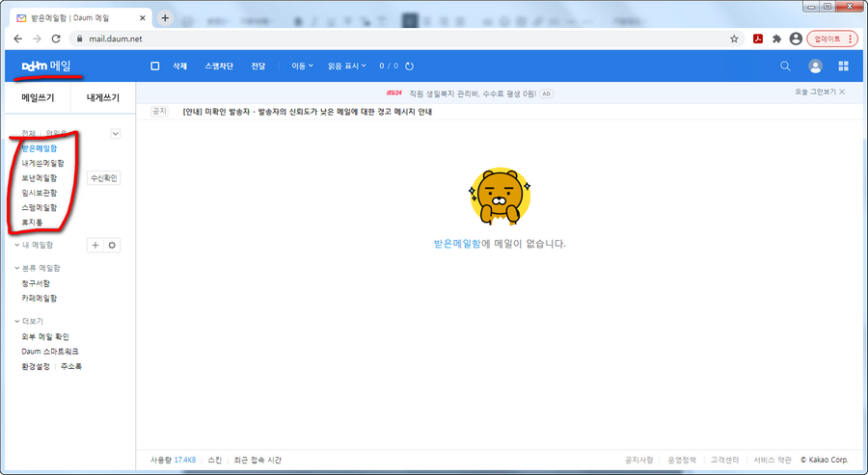Open the Daum services grid icon
868x475 pixels.
(844, 66)
